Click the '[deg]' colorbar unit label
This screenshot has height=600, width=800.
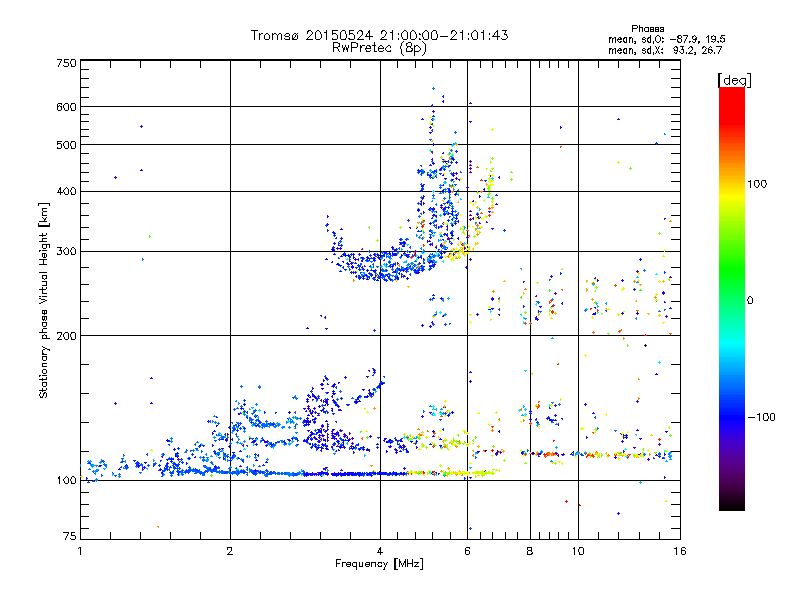(734, 80)
